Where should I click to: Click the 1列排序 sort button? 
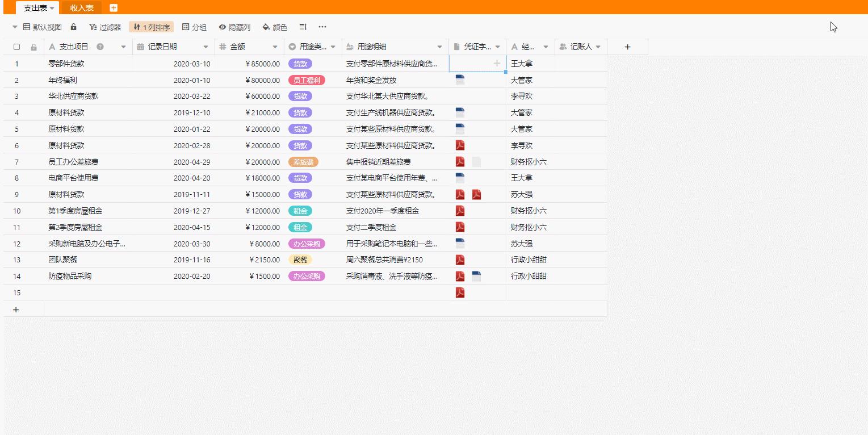click(x=151, y=27)
